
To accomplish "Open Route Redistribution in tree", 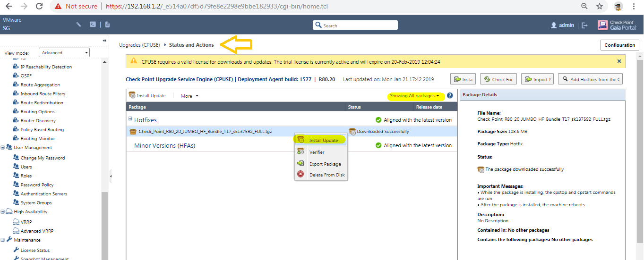I will 42,103.
